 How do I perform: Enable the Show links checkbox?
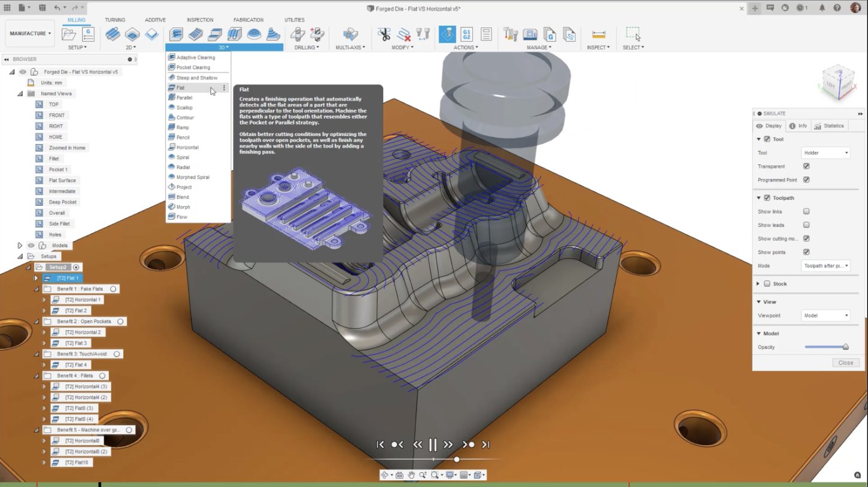coord(806,211)
